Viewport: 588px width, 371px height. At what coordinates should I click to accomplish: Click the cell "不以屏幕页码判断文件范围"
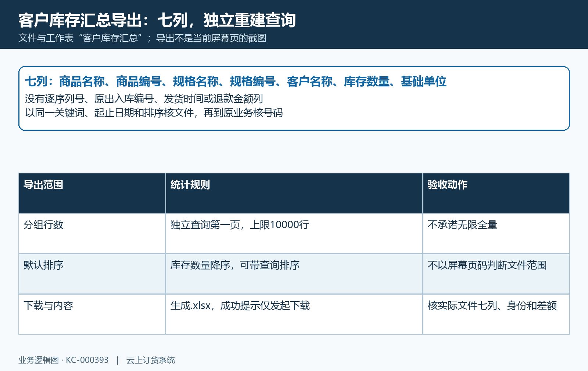[496, 274]
